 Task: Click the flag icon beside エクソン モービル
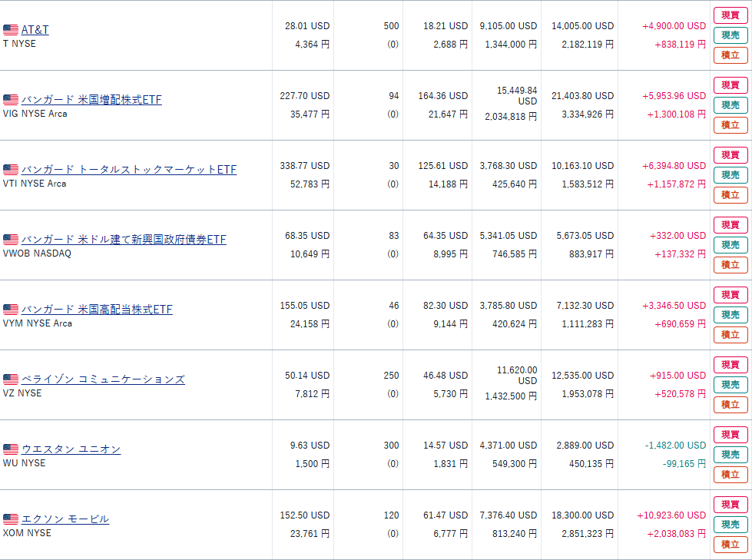click(x=10, y=519)
